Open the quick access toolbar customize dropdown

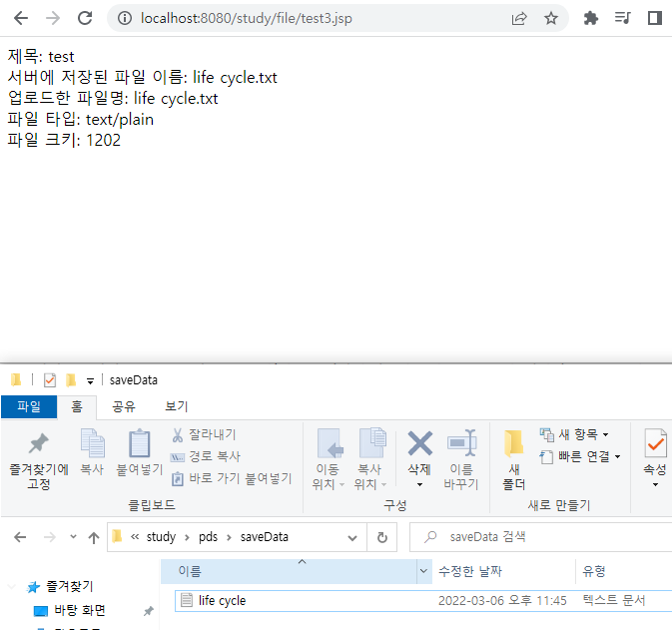pyautogui.click(x=90, y=381)
